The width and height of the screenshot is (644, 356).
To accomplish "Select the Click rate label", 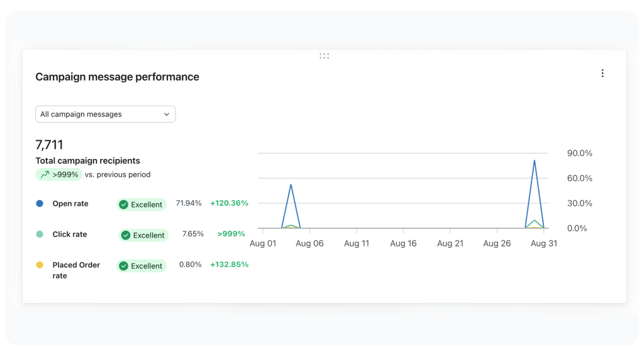I will pos(70,235).
